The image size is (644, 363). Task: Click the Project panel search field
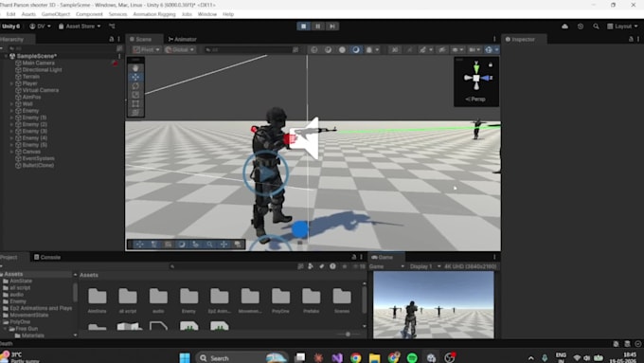(232, 266)
